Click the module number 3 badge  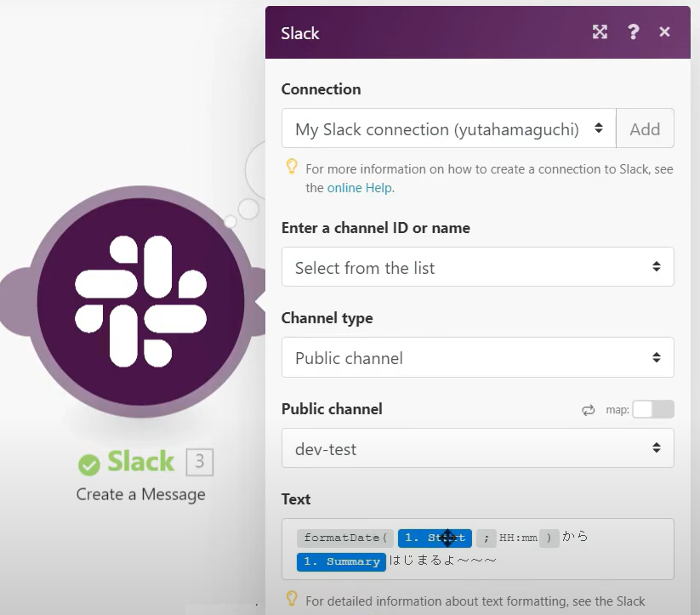pos(200,462)
